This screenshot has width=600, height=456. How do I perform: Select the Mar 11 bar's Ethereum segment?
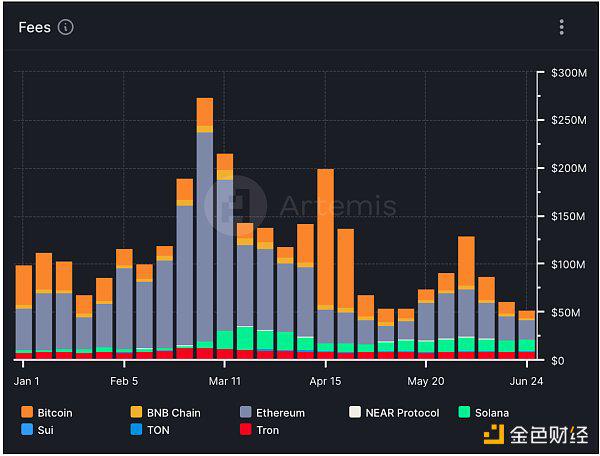coord(225,255)
